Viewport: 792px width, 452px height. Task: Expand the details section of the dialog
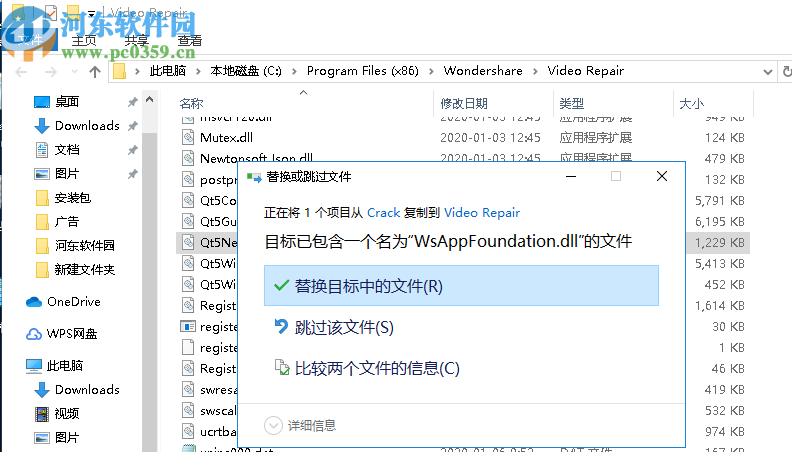point(300,425)
